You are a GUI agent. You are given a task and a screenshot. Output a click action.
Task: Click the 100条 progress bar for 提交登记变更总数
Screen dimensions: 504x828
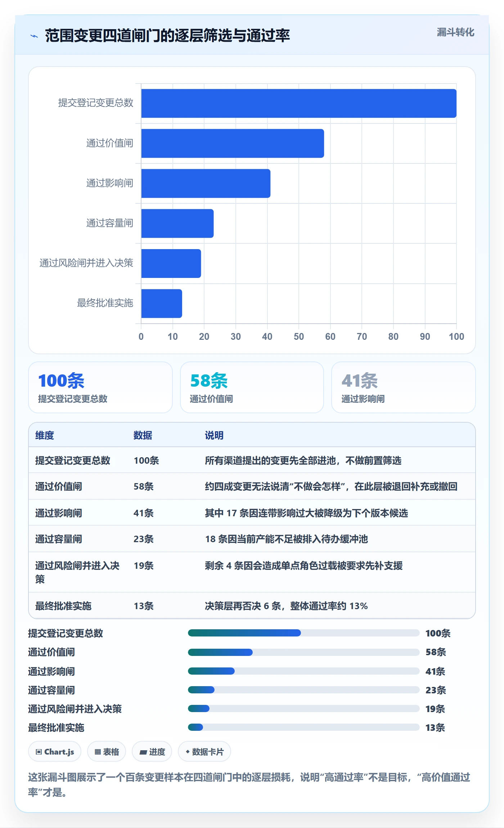point(303,633)
